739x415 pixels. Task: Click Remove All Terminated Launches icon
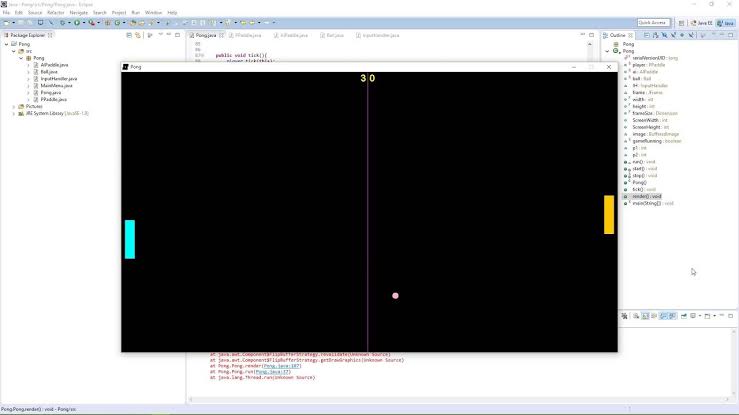[624, 316]
